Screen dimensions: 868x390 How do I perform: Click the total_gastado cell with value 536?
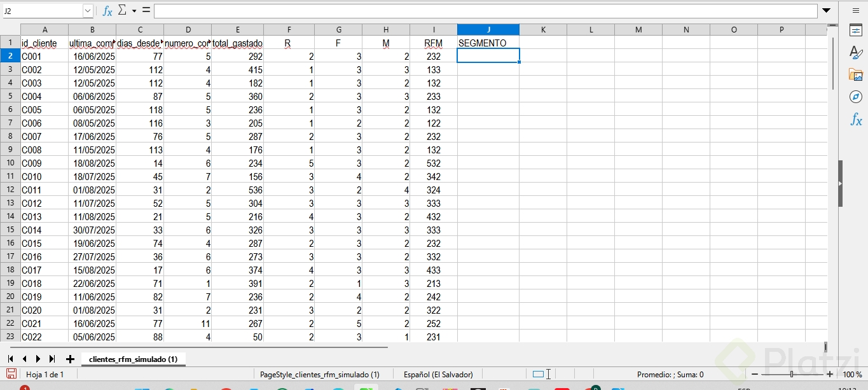[x=237, y=190]
